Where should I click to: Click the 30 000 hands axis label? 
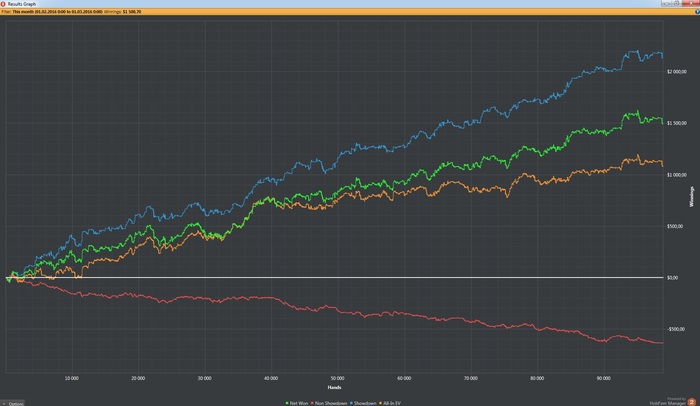tap(204, 378)
